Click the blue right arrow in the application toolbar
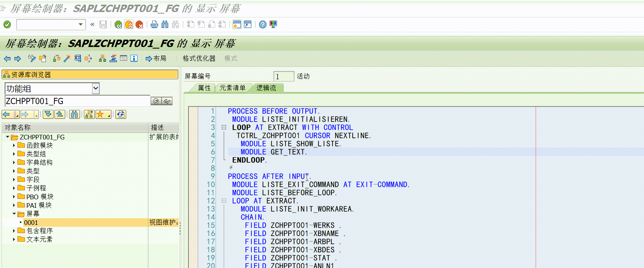The width and height of the screenshot is (644, 268). 17,59
